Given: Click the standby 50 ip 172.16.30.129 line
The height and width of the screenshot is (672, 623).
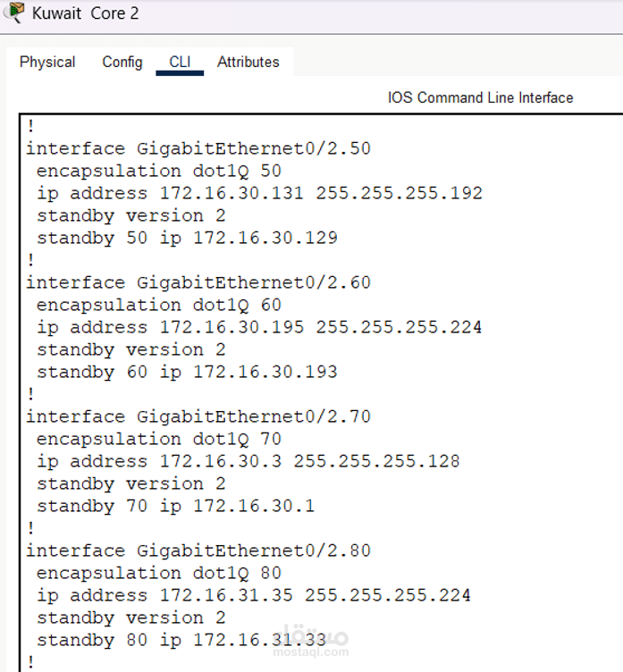Looking at the screenshot, I should tap(188, 239).
